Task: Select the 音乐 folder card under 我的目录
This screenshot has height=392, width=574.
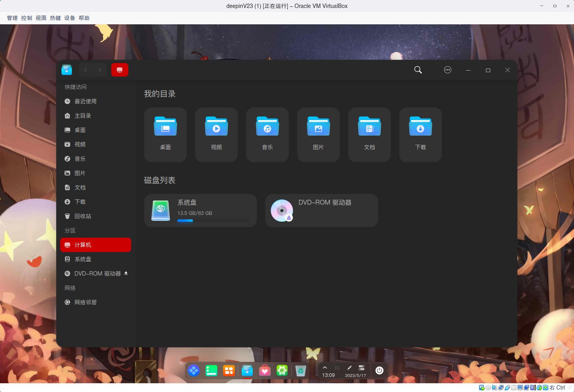Action: coord(267,135)
